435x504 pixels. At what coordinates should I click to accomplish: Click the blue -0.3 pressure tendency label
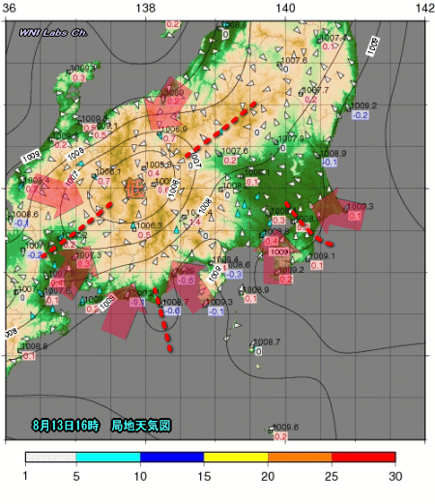coord(234,274)
